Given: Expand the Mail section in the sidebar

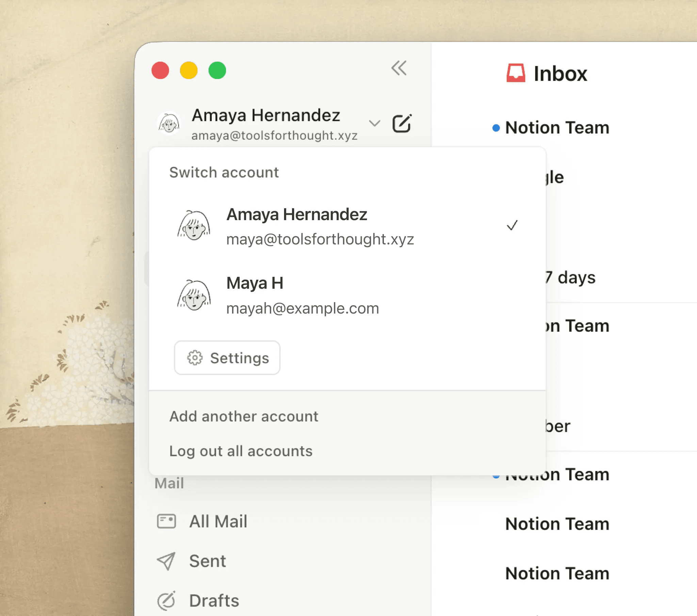Looking at the screenshot, I should pyautogui.click(x=169, y=483).
